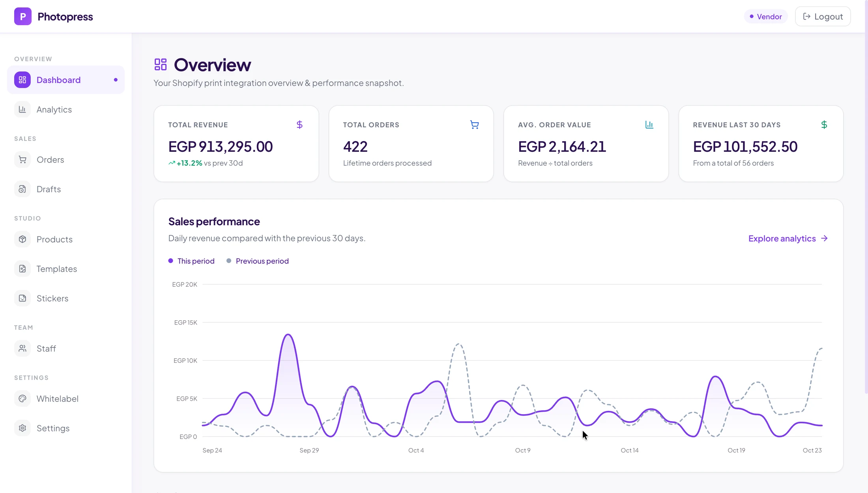Click the green dollar icon on Revenue Last 30 Days

(x=824, y=125)
